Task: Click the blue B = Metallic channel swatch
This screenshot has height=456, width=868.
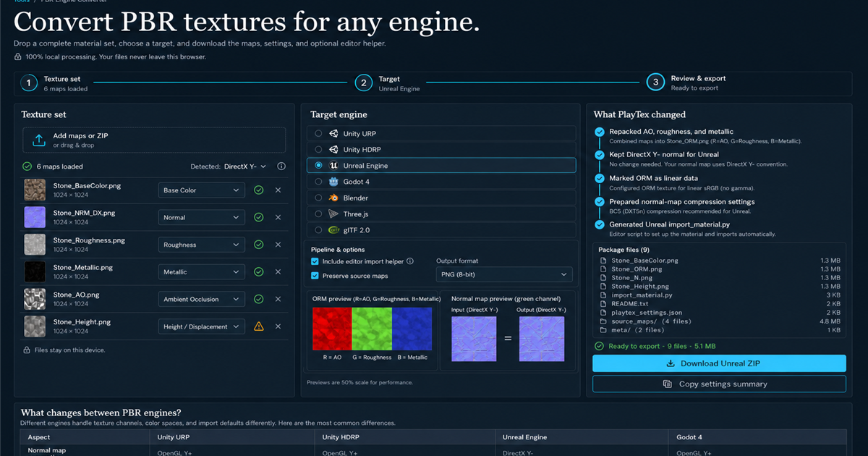Action: coord(412,329)
